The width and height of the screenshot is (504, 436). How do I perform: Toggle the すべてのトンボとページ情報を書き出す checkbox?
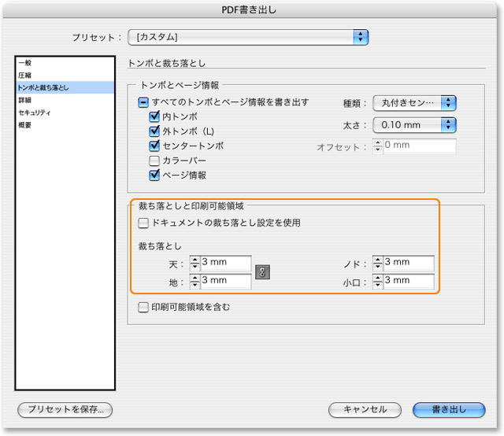[143, 102]
